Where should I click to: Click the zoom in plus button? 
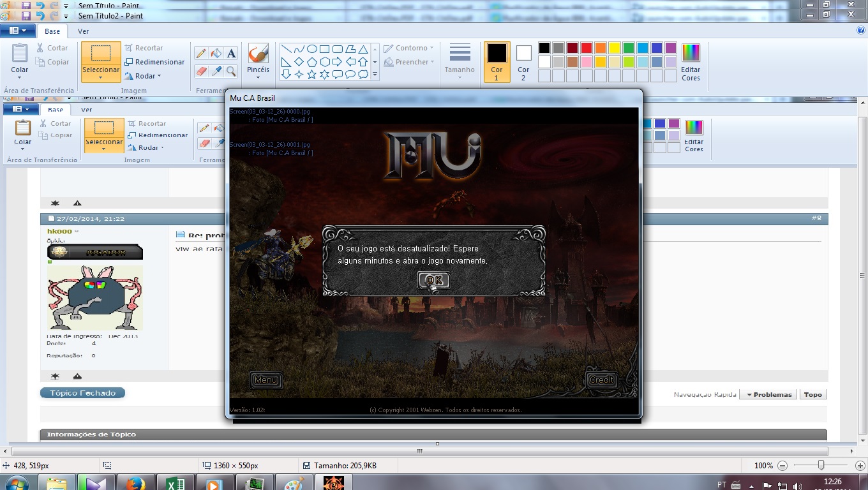point(855,466)
